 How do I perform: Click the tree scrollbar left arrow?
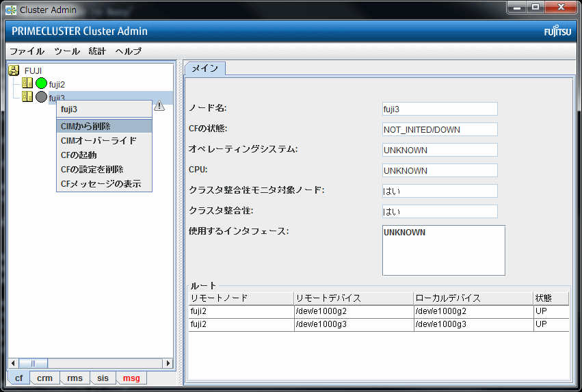click(14, 363)
